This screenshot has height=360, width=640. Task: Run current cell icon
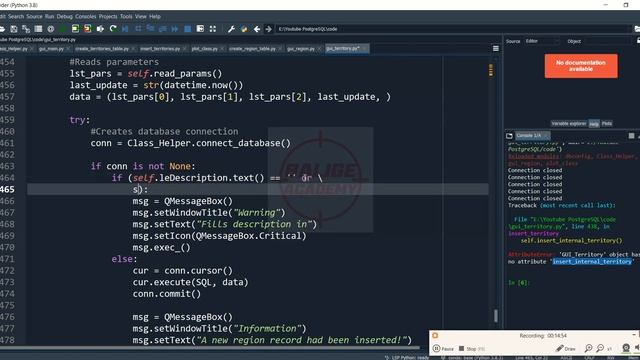75,29
